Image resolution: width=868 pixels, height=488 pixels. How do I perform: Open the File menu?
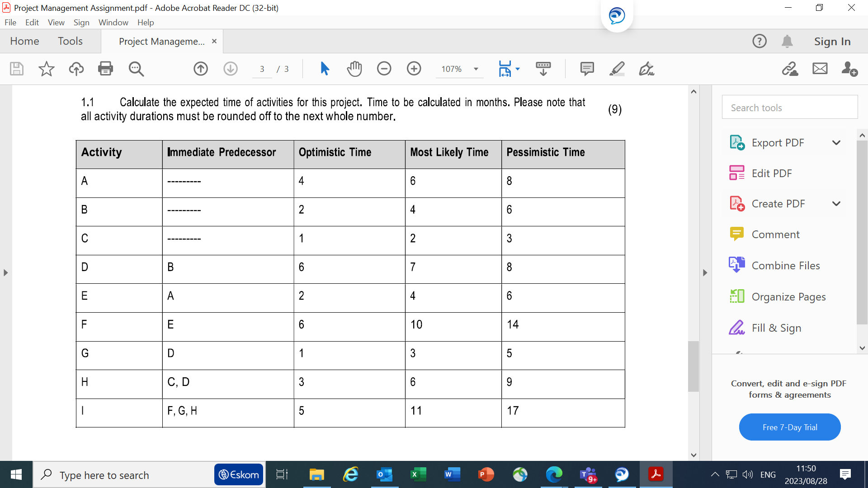point(10,22)
